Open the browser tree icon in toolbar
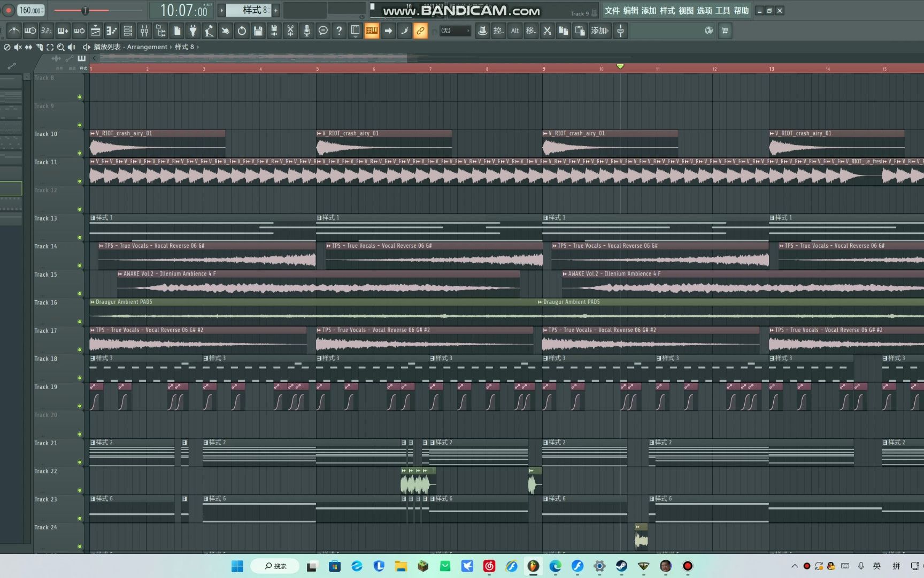Image resolution: width=924 pixels, height=578 pixels. [x=160, y=31]
